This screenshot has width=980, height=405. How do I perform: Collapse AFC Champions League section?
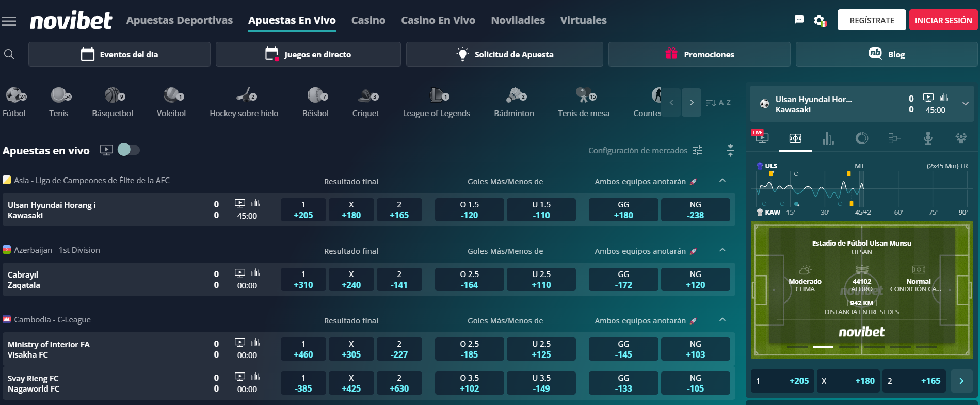pyautogui.click(x=722, y=181)
